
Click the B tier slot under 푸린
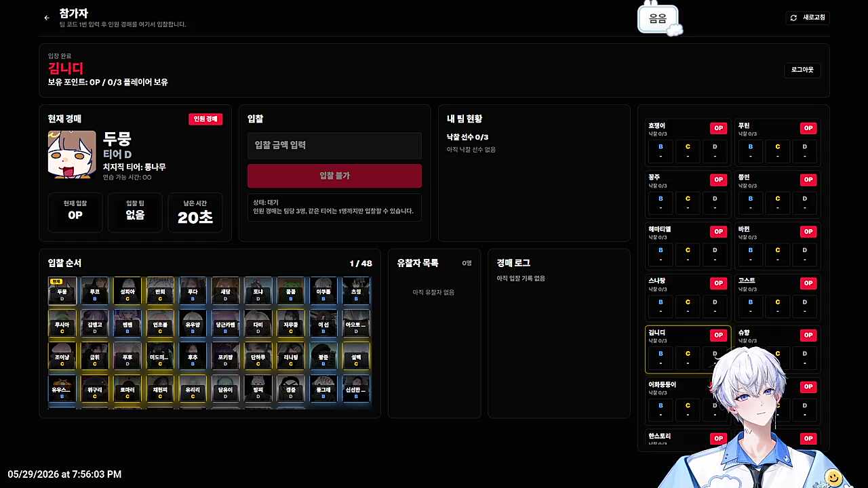tap(750, 151)
